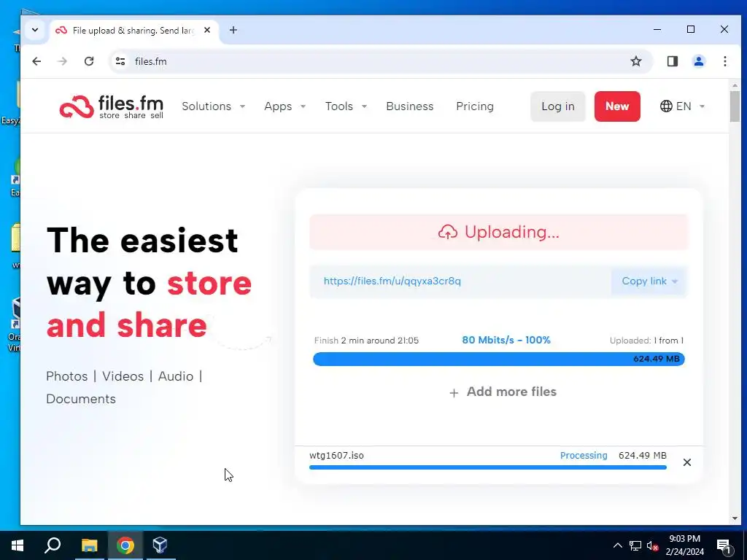Open a new browser tab with plus
The width and height of the screenshot is (747, 560).
(x=233, y=30)
